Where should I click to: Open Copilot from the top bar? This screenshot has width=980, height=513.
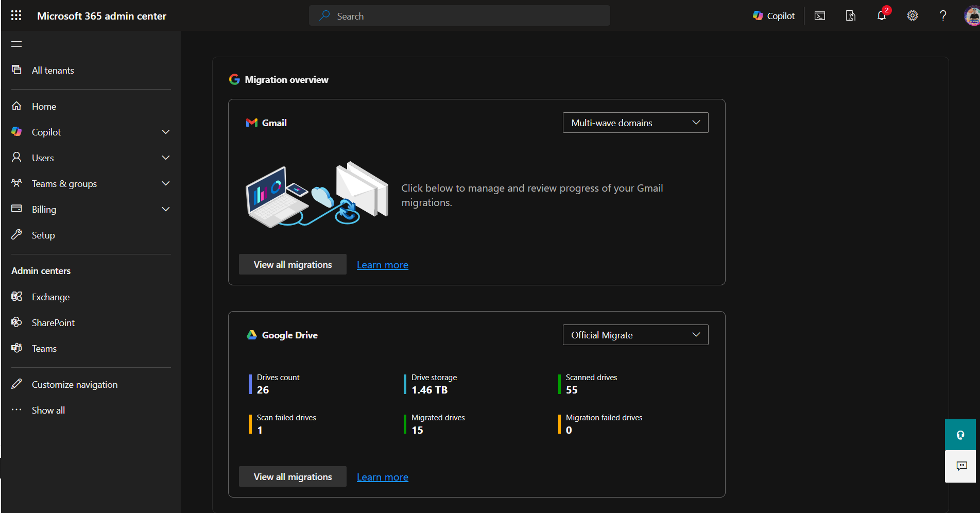pos(773,15)
